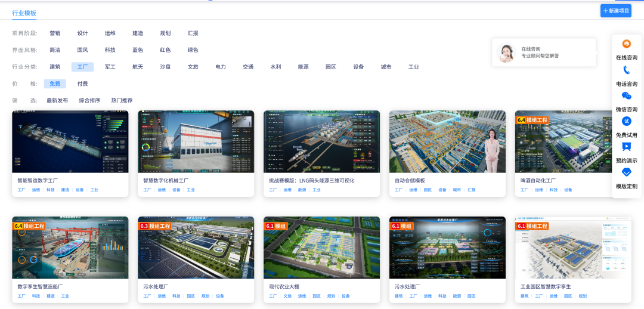This screenshot has height=309, width=644.
Task: Choose the 科技 interface style filter
Action: point(110,50)
